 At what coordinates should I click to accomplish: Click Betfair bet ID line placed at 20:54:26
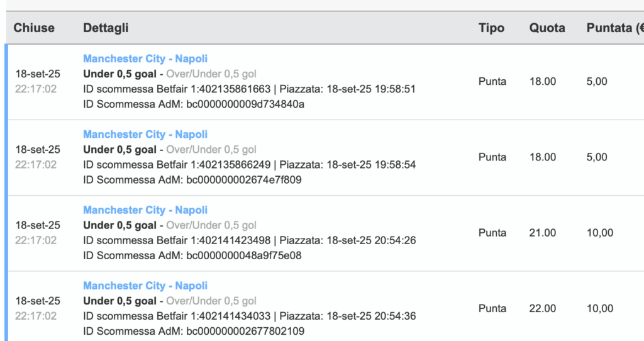tap(249, 240)
